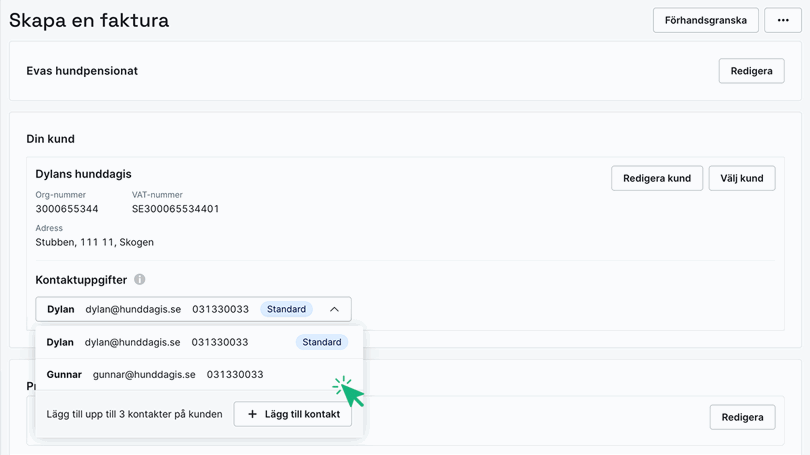
Task: Open customer picker via Välj kund
Action: click(x=741, y=178)
